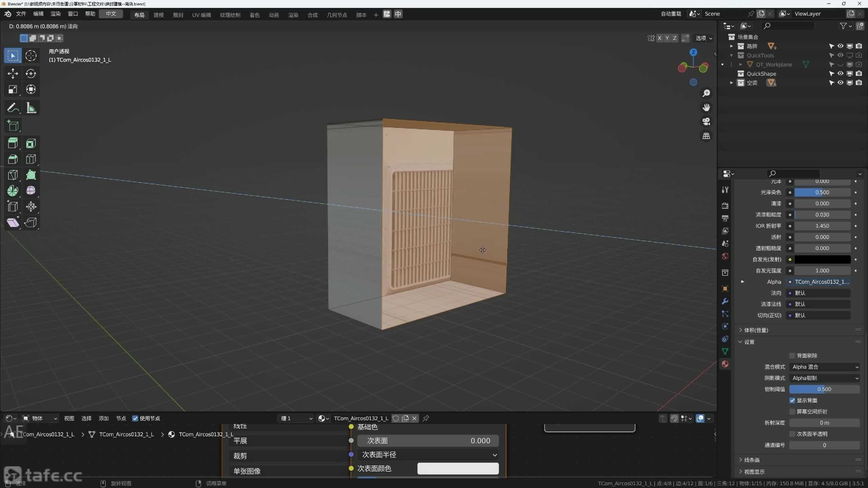Hide the QuickShape collection with eye icon
Viewport: 868px width, 488px height.
(x=841, y=74)
